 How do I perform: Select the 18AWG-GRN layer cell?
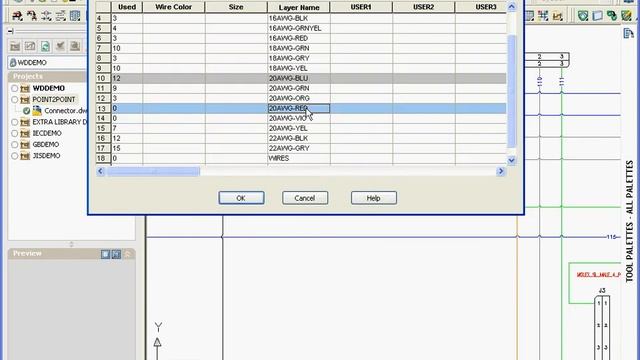pyautogui.click(x=299, y=48)
